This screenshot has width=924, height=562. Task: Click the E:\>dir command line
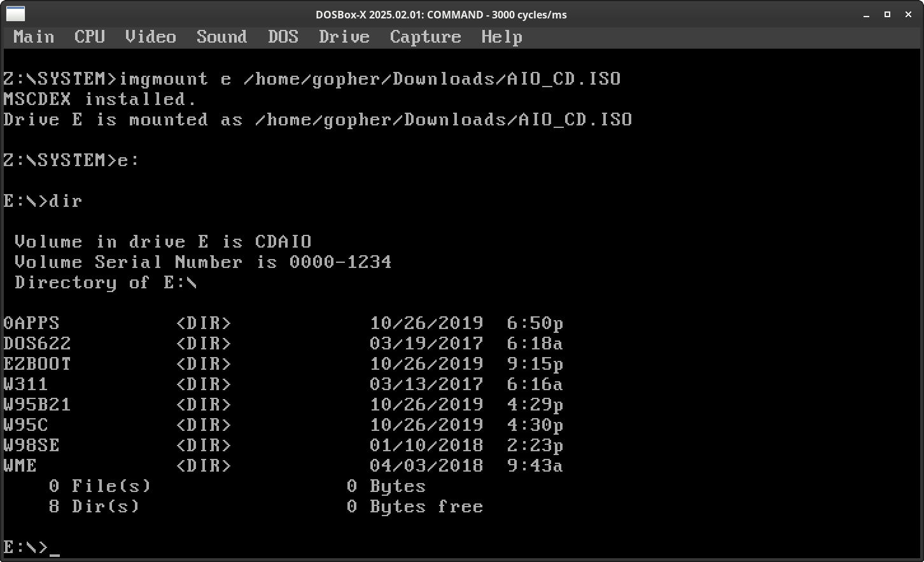pyautogui.click(x=43, y=201)
